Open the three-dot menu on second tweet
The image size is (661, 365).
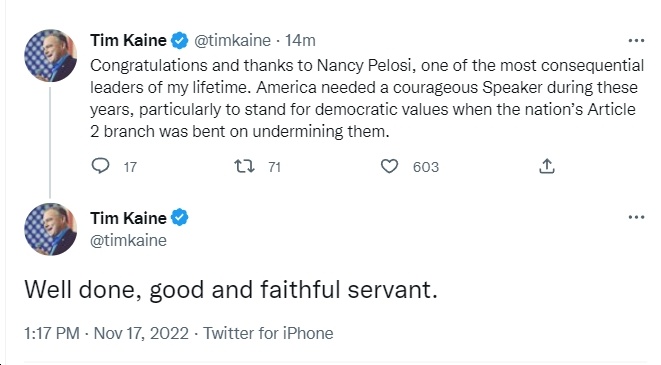pos(636,217)
